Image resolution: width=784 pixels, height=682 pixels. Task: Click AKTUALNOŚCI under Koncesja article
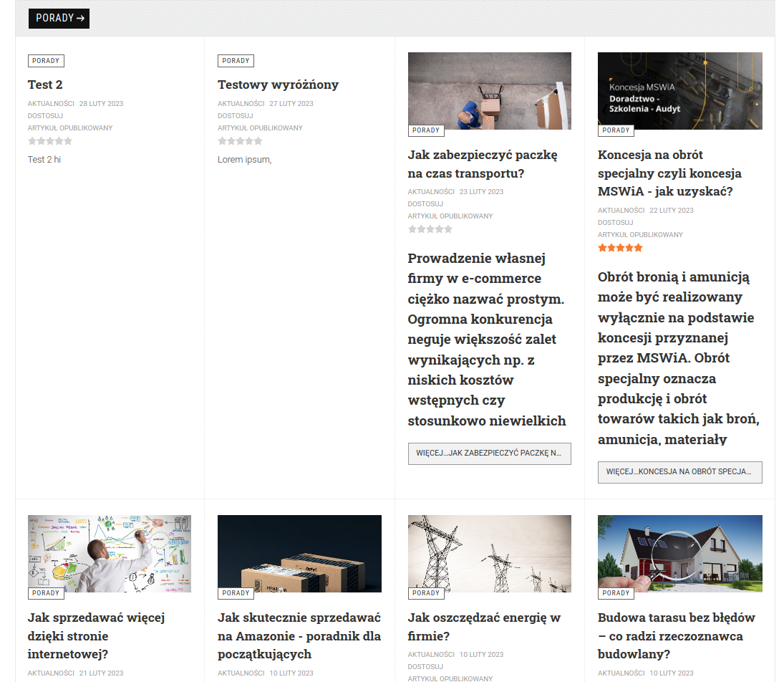pos(621,210)
